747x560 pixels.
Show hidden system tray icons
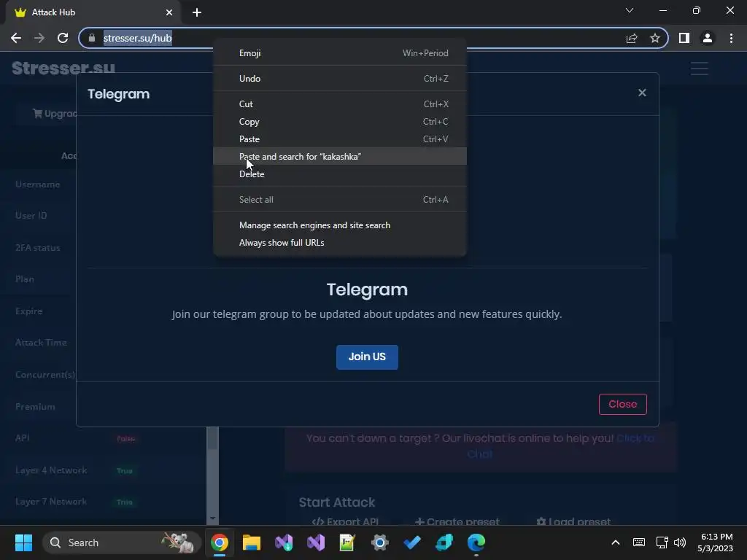click(616, 542)
